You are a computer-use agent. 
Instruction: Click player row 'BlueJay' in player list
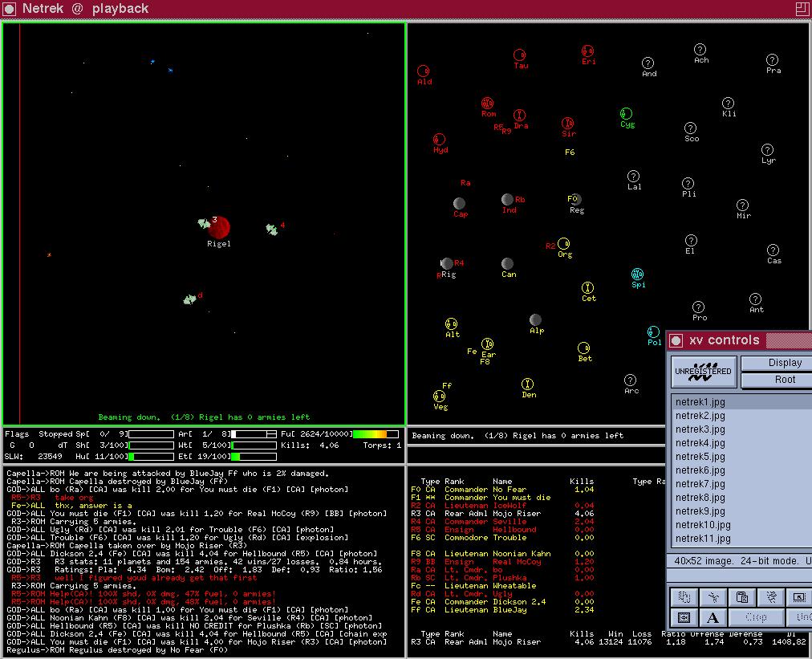coord(502,610)
